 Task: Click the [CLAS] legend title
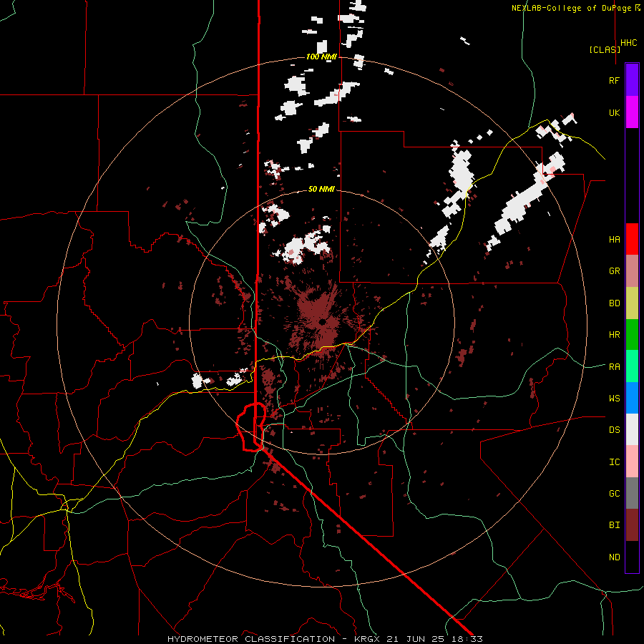click(x=605, y=49)
